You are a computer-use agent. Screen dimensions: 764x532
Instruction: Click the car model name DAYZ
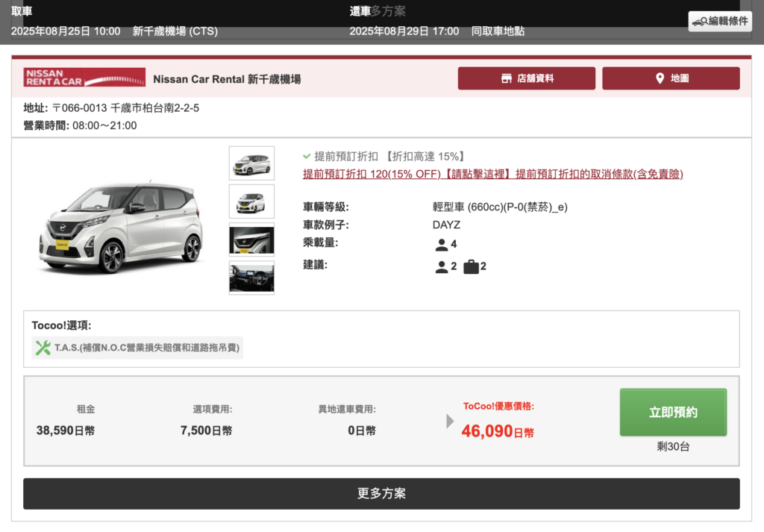coord(446,225)
